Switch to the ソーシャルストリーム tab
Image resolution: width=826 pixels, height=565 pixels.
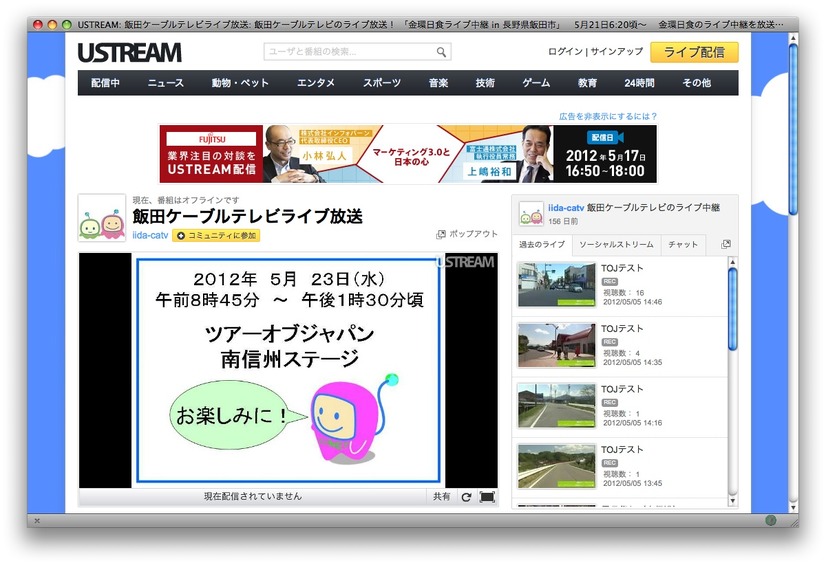pyautogui.click(x=616, y=244)
